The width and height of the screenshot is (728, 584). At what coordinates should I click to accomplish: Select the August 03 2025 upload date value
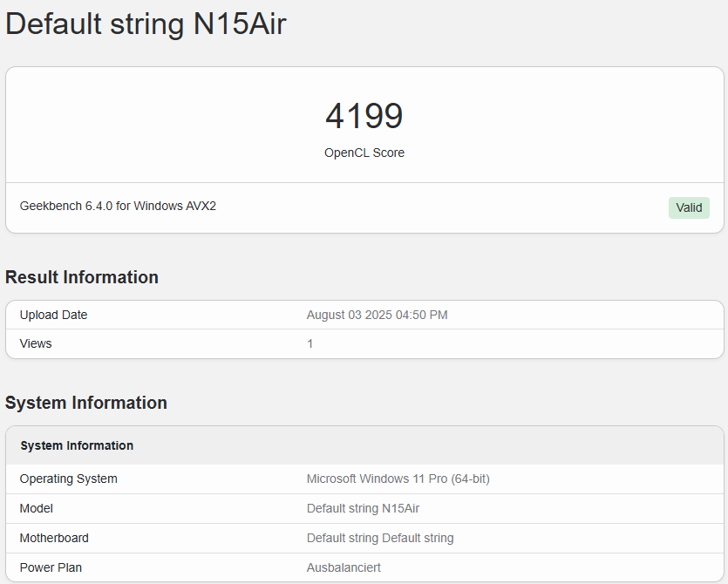click(377, 315)
